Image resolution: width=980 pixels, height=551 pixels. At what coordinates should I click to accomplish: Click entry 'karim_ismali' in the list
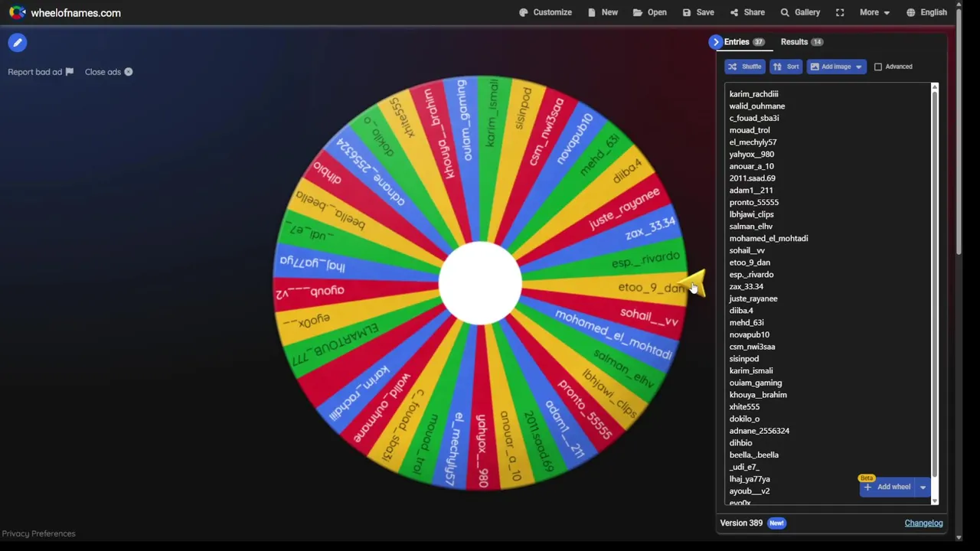coord(750,371)
